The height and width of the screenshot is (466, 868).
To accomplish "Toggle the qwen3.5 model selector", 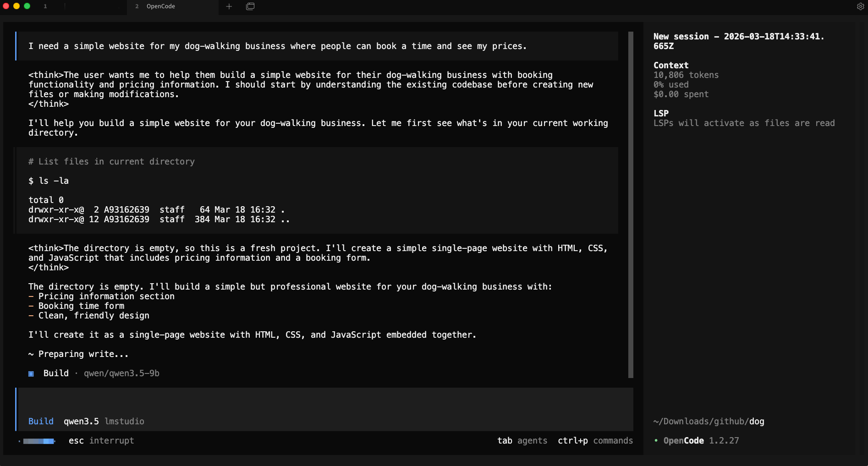I will click(81, 421).
